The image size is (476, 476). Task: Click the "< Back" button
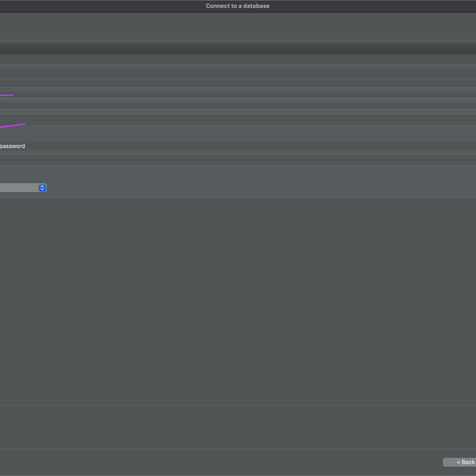coord(461,462)
